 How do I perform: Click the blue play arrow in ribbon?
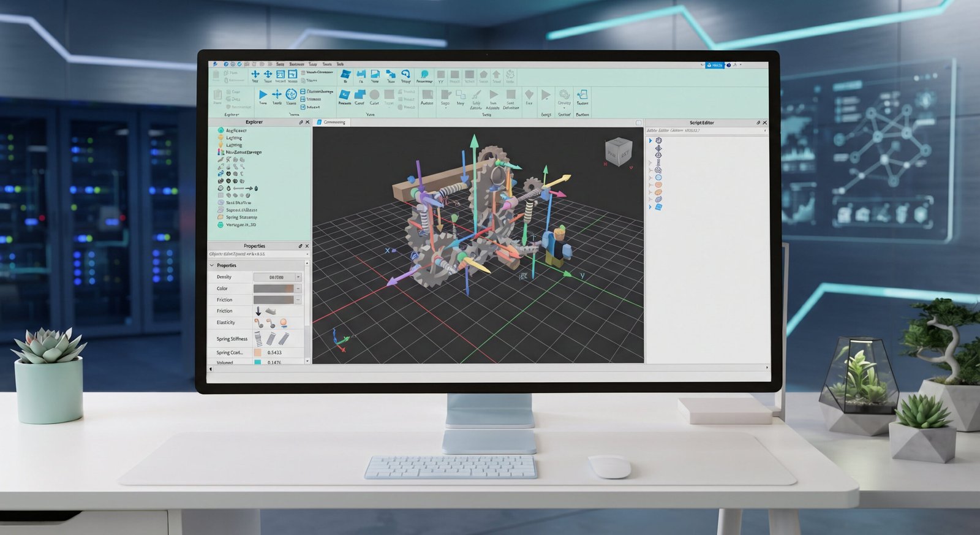[263, 94]
